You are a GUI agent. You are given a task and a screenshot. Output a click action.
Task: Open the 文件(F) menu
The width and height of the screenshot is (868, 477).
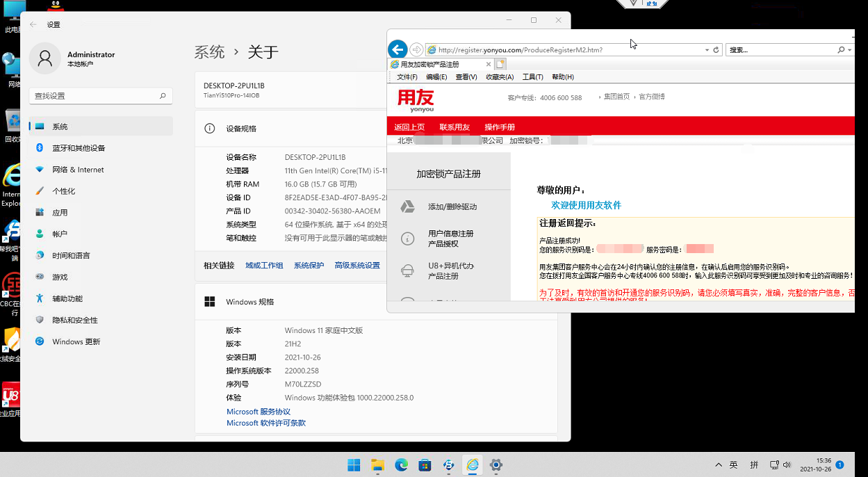click(407, 77)
